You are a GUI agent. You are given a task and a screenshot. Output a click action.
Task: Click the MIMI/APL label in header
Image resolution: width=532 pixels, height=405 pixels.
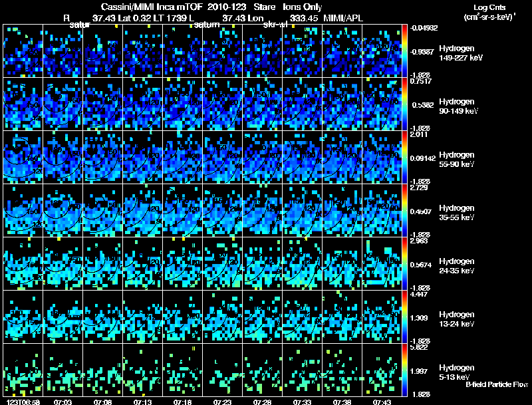tap(343, 18)
